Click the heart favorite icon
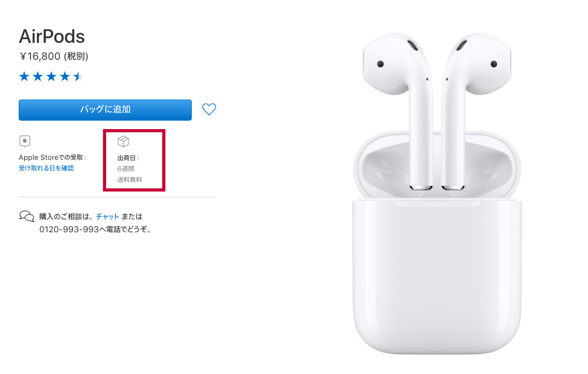This screenshot has height=374, width=588. (209, 109)
